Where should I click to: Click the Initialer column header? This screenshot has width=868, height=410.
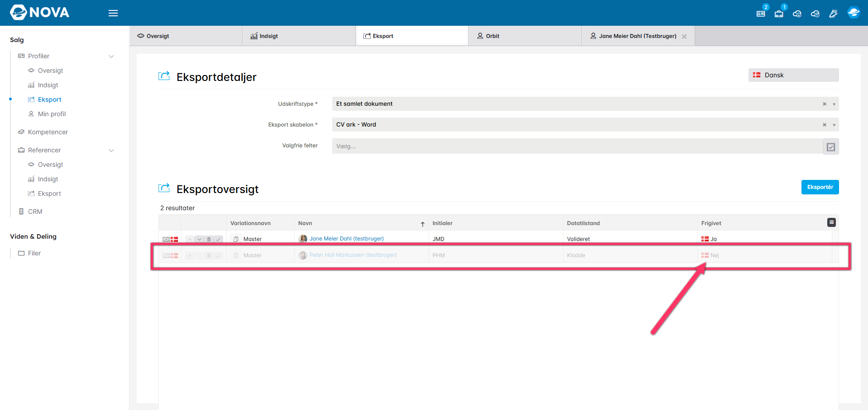(x=443, y=223)
